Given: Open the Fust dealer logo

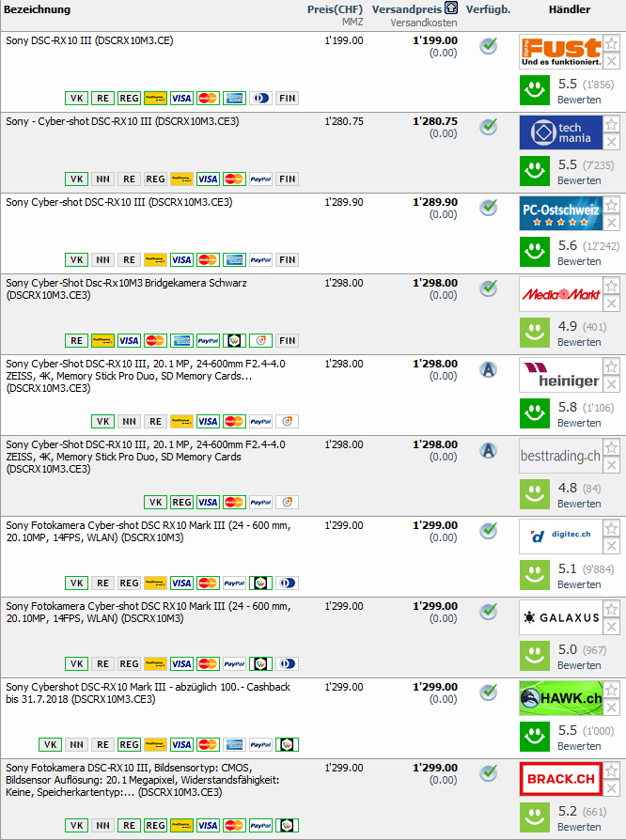Looking at the screenshot, I should 560,53.
